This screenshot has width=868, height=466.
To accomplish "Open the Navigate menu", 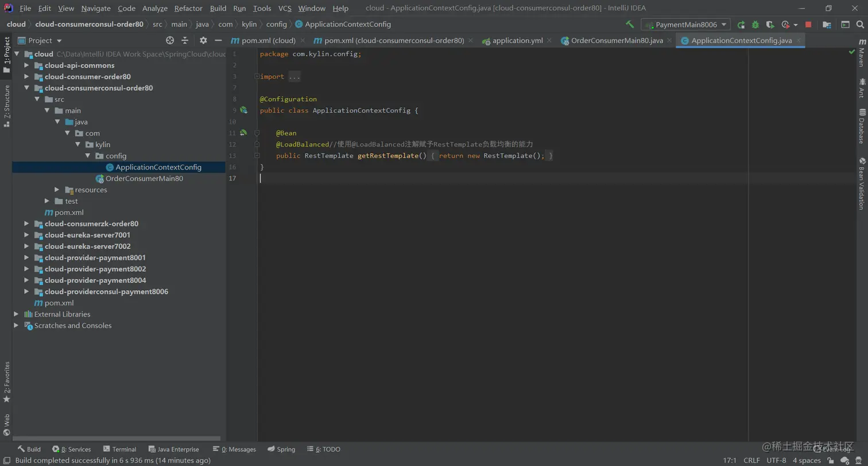I will 96,8.
